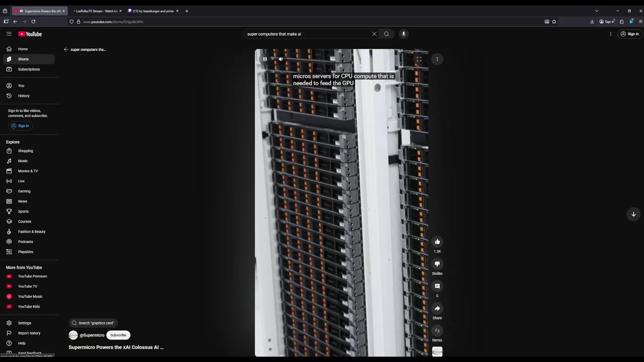Open a new browser tab
The width and height of the screenshot is (644, 362).
pyautogui.click(x=187, y=11)
